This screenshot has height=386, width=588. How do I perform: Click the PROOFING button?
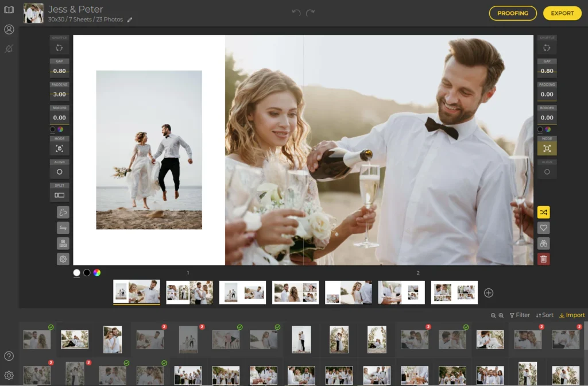512,13
